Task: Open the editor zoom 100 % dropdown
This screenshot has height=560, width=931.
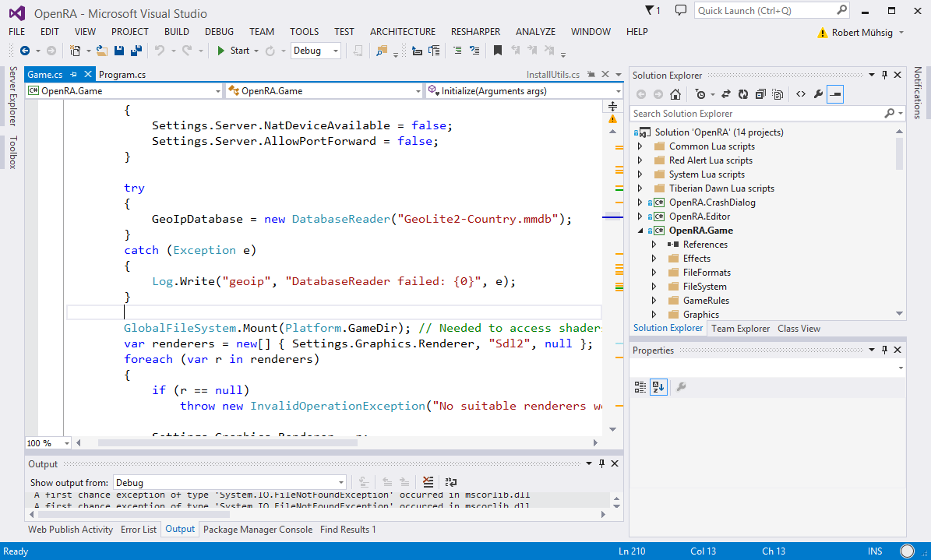Action: tap(48, 443)
